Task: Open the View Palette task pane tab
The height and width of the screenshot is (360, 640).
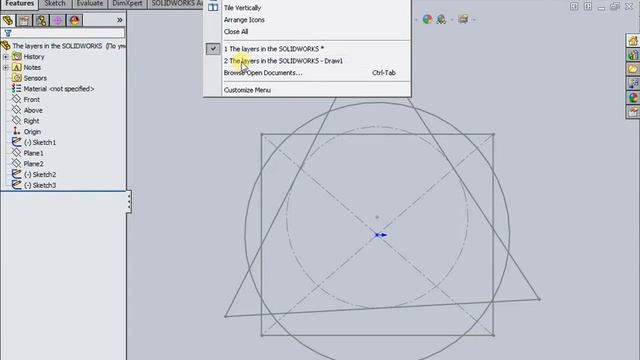Action: point(633,83)
